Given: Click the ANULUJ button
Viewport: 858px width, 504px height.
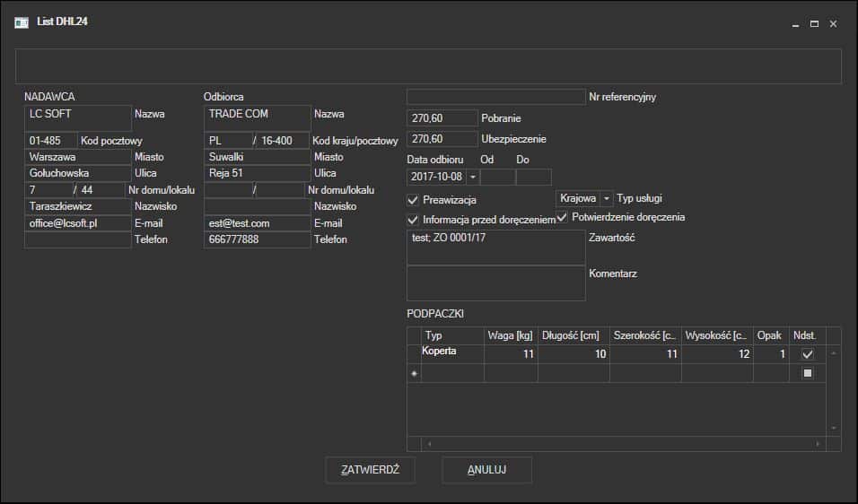Looking at the screenshot, I should [x=487, y=470].
